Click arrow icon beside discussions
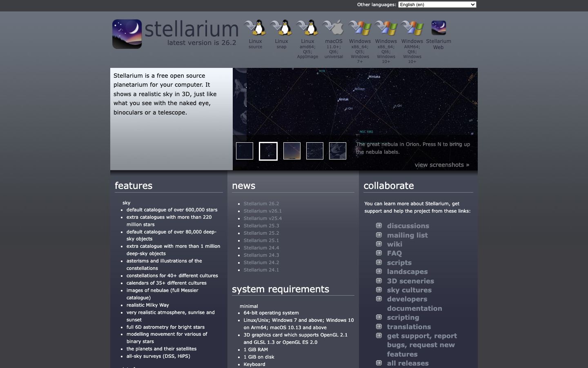The image size is (588, 368). (379, 225)
